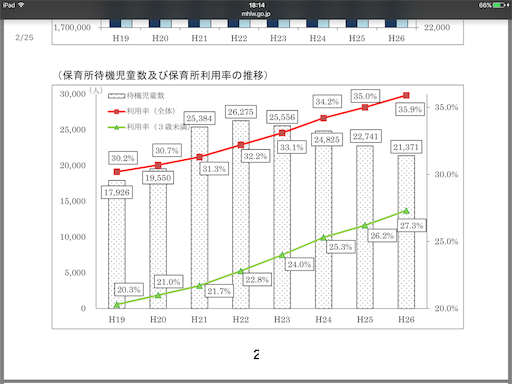Viewport: 512px width, 384px height.
Task: Select the 19,550 bar value label
Action: click(x=158, y=178)
